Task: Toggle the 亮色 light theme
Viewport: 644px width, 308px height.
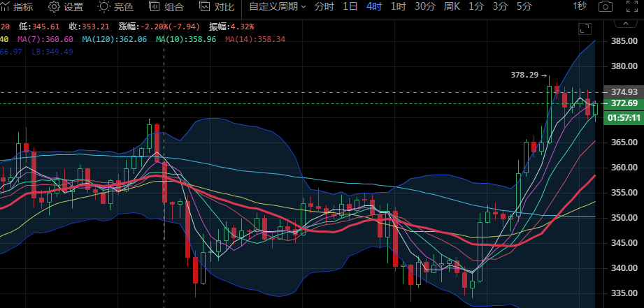Action: (115, 7)
